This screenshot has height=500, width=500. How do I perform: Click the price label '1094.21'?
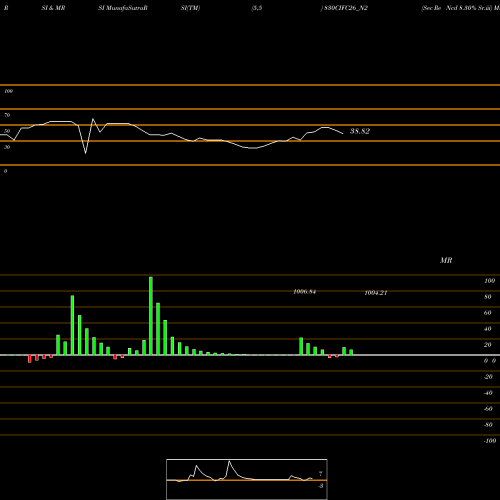tap(376, 293)
